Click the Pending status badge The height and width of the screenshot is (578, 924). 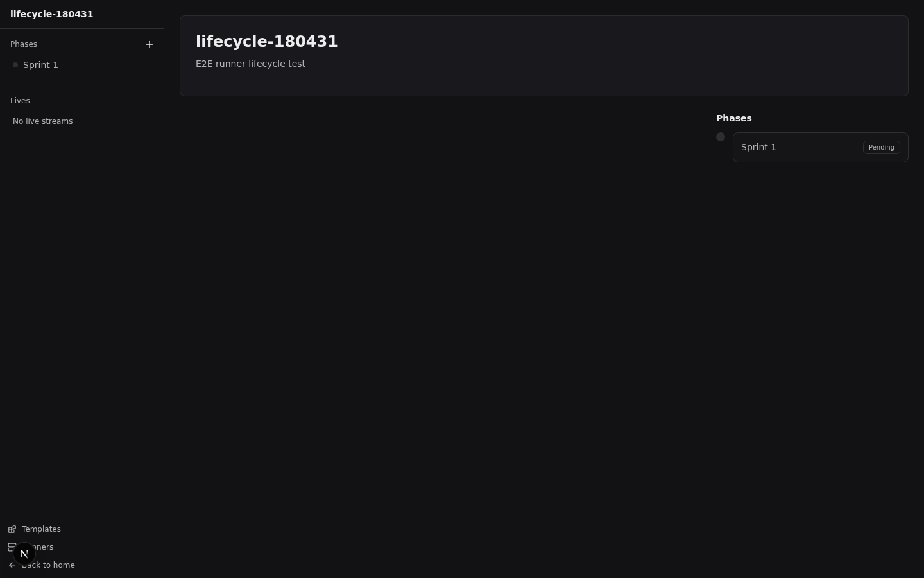click(881, 147)
